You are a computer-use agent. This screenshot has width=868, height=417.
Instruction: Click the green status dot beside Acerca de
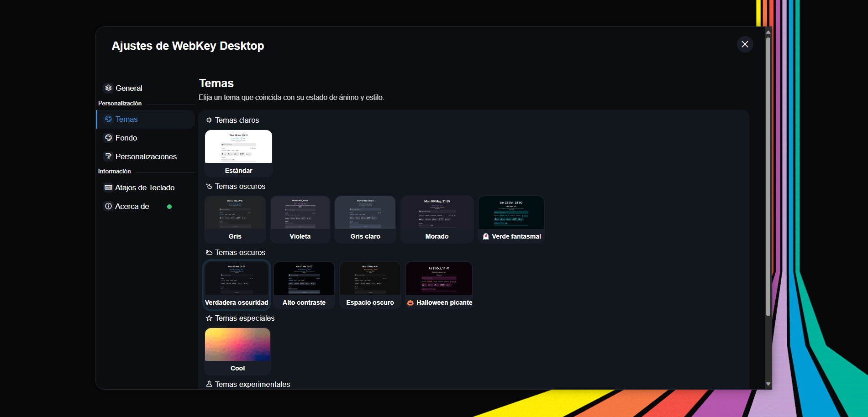pyautogui.click(x=169, y=207)
